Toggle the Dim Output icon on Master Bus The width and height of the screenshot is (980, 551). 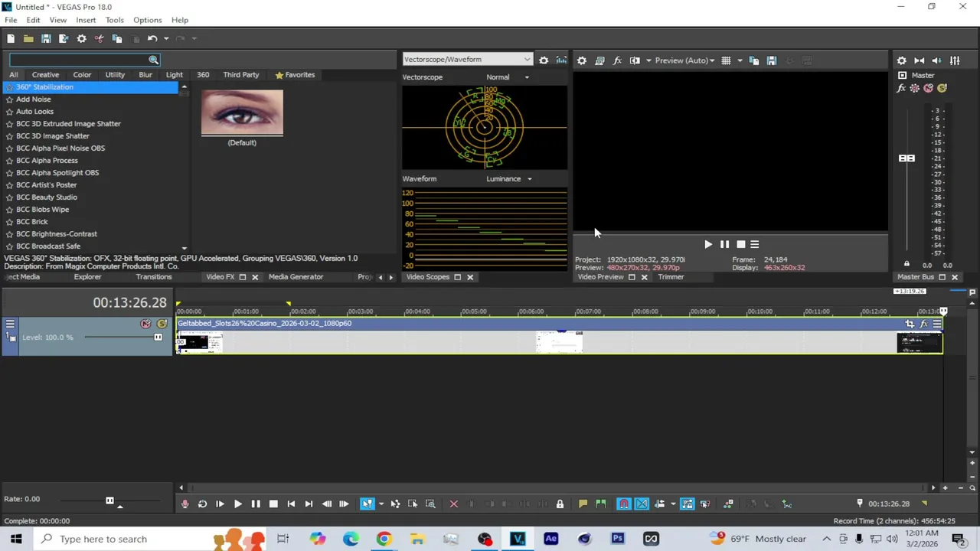pyautogui.click(x=937, y=60)
